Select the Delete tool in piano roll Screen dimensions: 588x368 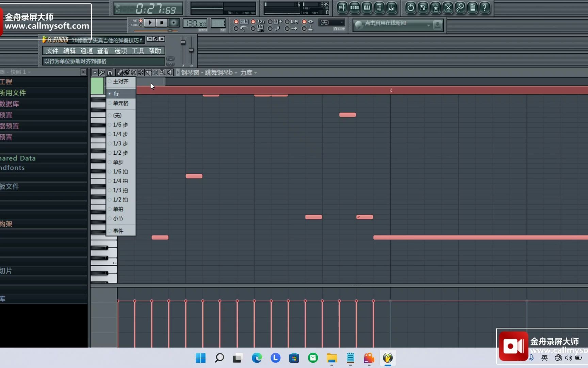coord(133,72)
